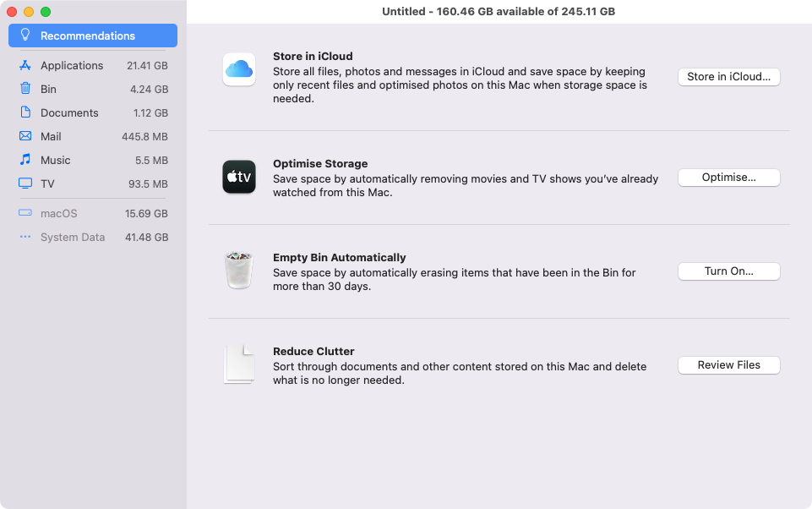Open Review Files for Reduce Clutter
The width and height of the screenshot is (812, 509).
728,365
